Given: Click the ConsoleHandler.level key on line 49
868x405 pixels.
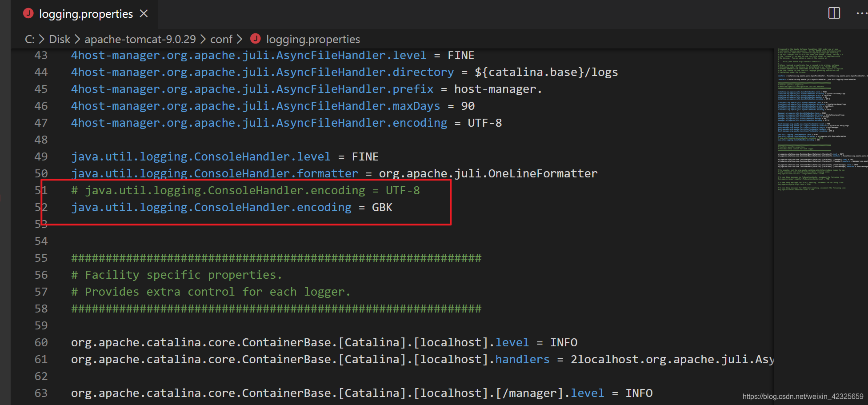Looking at the screenshot, I should pos(201,157).
